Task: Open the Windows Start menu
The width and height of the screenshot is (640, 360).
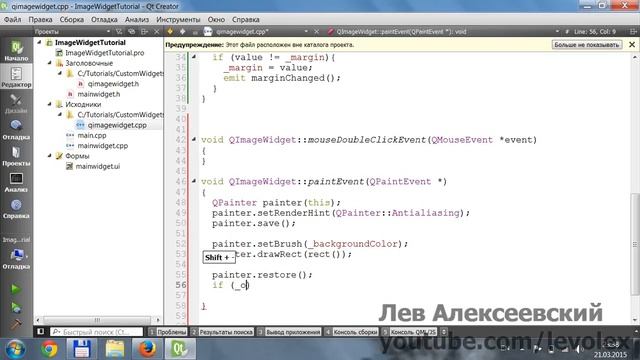Action: point(16,349)
